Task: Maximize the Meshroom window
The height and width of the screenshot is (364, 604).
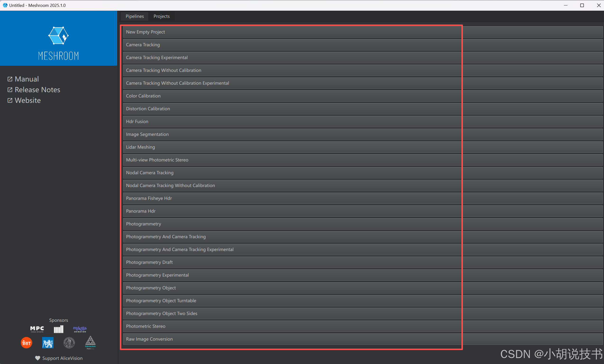Action: point(582,5)
